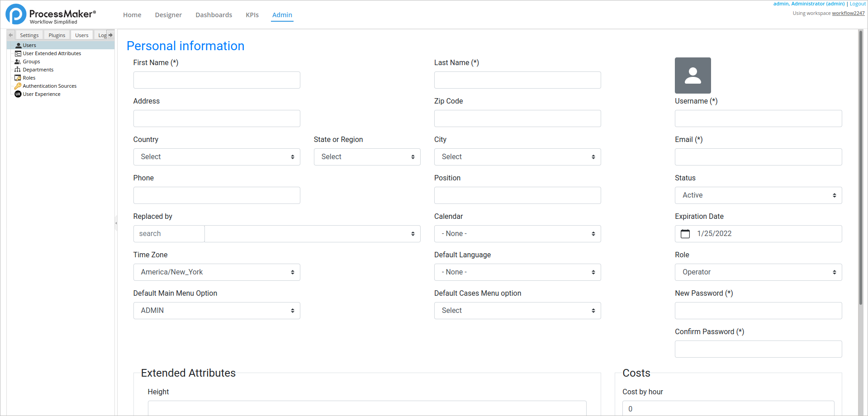Click the First Name input field

[x=216, y=80]
